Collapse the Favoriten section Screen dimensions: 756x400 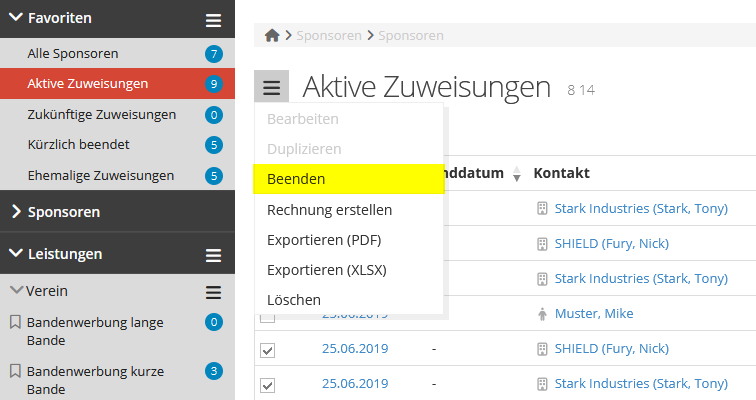click(x=15, y=18)
